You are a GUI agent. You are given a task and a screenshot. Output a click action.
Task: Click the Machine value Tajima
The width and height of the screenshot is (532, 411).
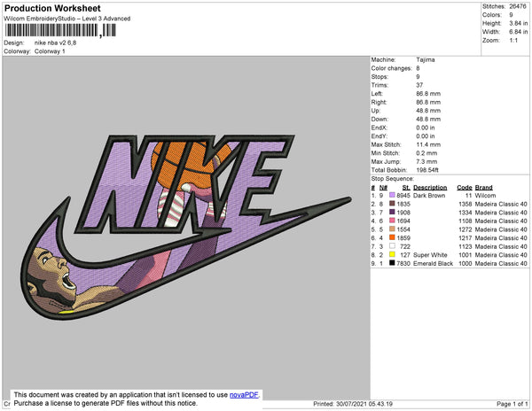(x=426, y=59)
